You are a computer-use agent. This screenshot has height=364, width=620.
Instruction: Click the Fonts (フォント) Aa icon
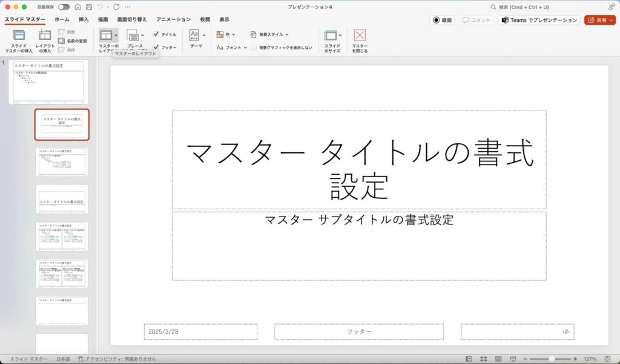[x=220, y=47]
